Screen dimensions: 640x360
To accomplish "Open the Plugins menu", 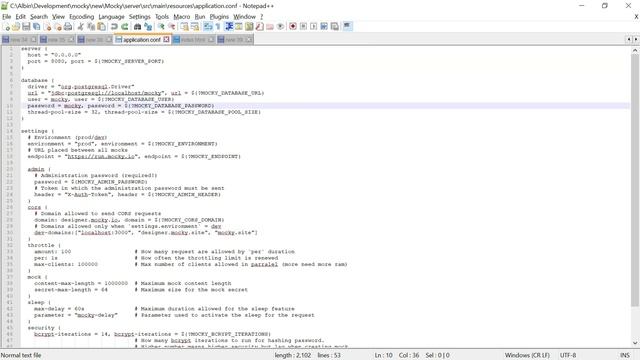I will point(219,17).
